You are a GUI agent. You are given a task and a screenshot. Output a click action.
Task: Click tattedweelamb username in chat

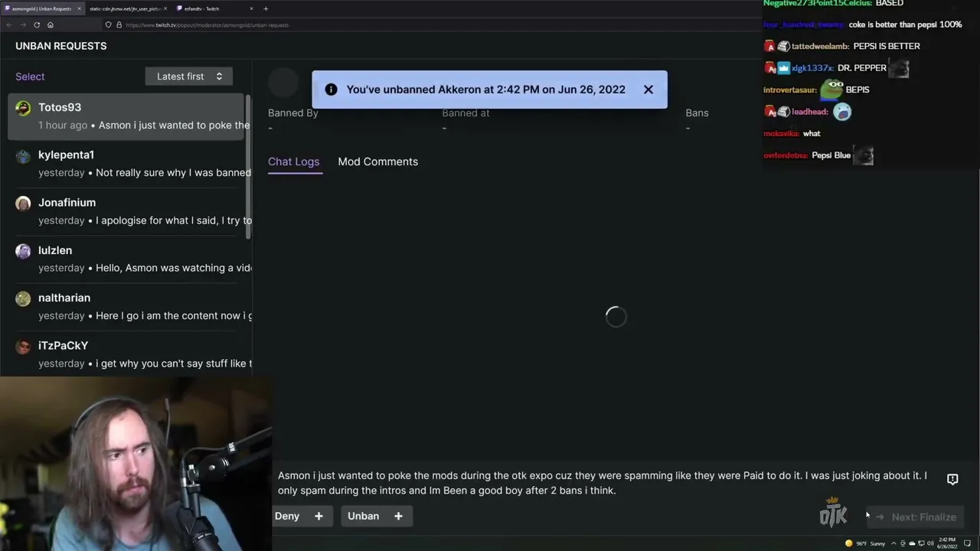click(820, 46)
